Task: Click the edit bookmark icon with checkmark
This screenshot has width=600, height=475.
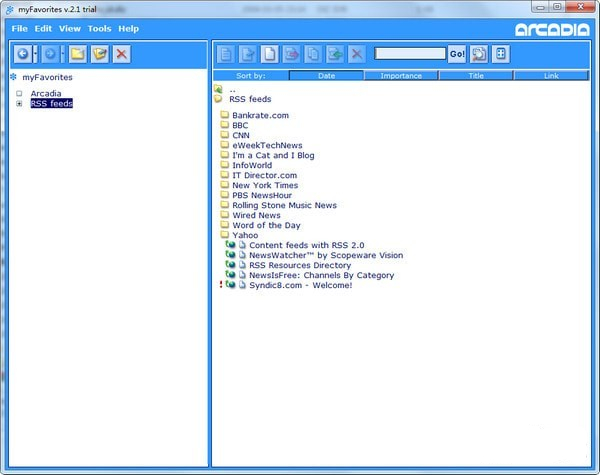Action: click(x=248, y=54)
